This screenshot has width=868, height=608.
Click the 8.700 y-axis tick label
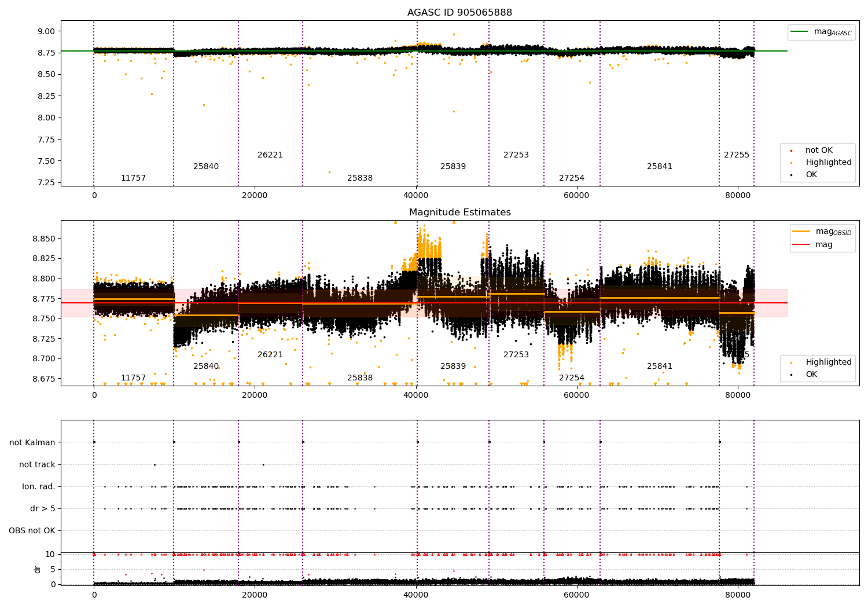pos(43,359)
